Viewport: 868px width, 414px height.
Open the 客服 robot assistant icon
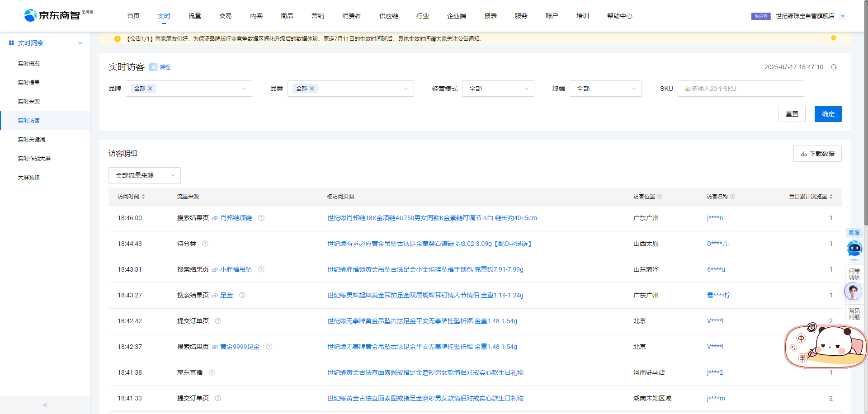pyautogui.click(x=854, y=248)
